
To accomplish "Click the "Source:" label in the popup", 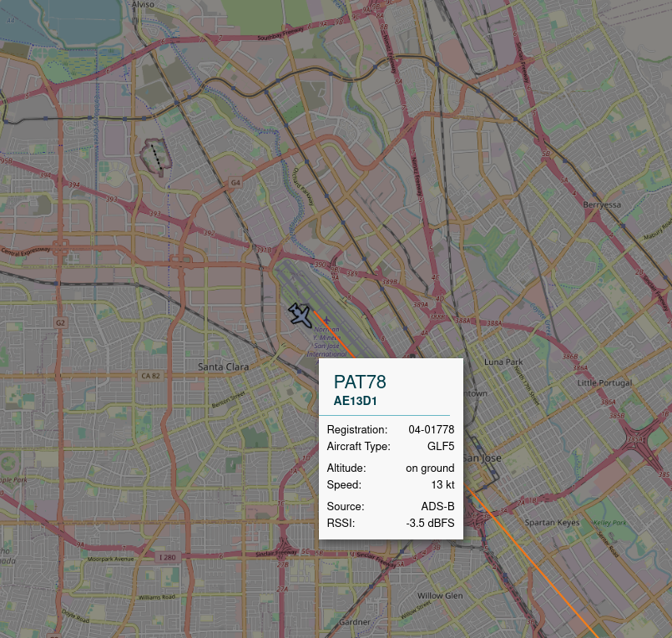I will [x=346, y=506].
